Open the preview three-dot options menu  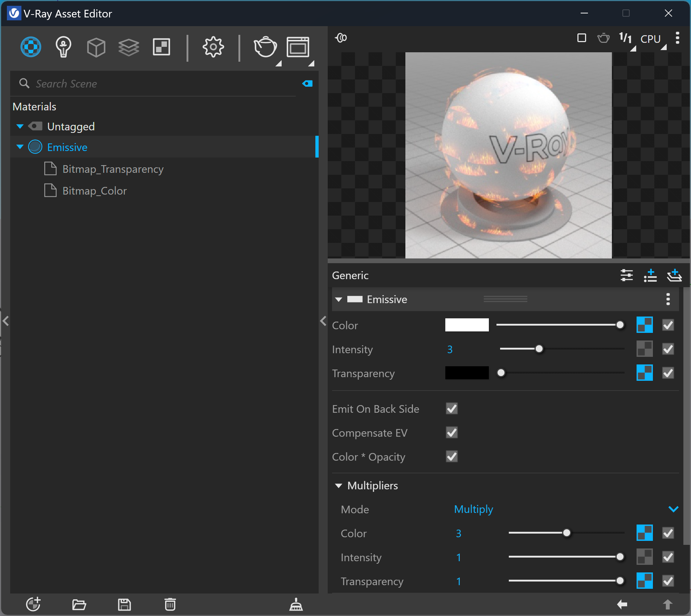click(678, 38)
